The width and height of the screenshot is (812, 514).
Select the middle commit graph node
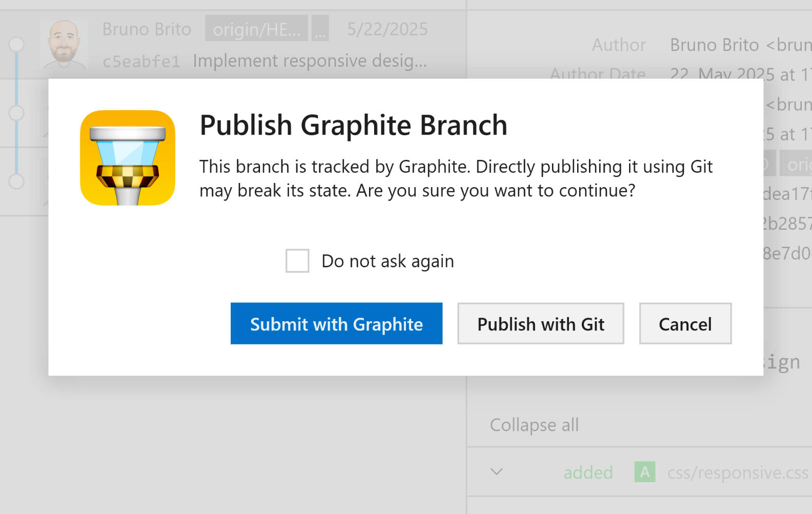(16, 113)
